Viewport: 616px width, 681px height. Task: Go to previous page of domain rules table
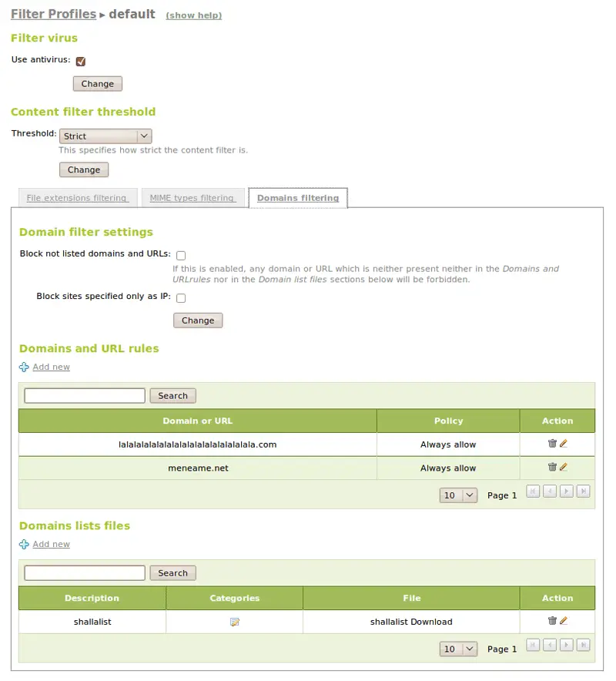[550, 491]
